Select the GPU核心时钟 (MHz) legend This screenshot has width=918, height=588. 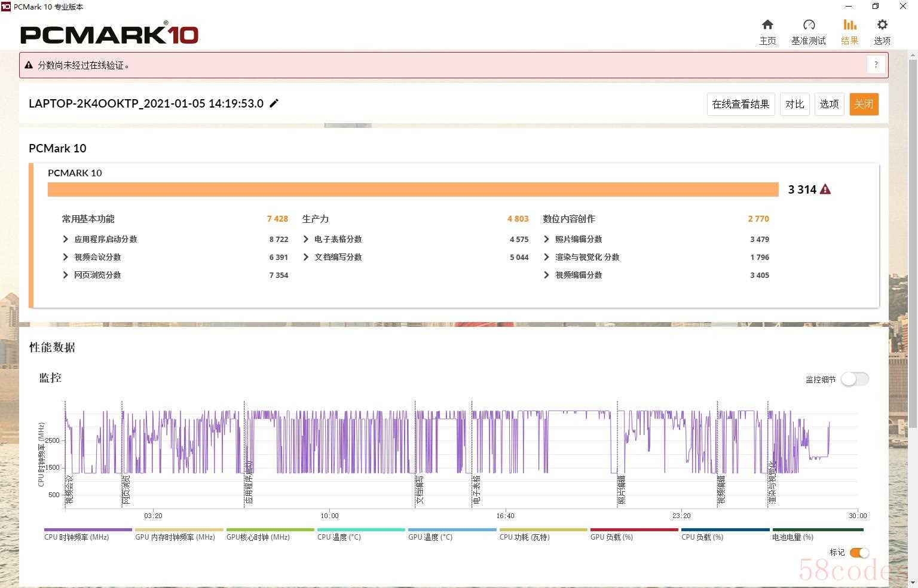click(x=270, y=534)
